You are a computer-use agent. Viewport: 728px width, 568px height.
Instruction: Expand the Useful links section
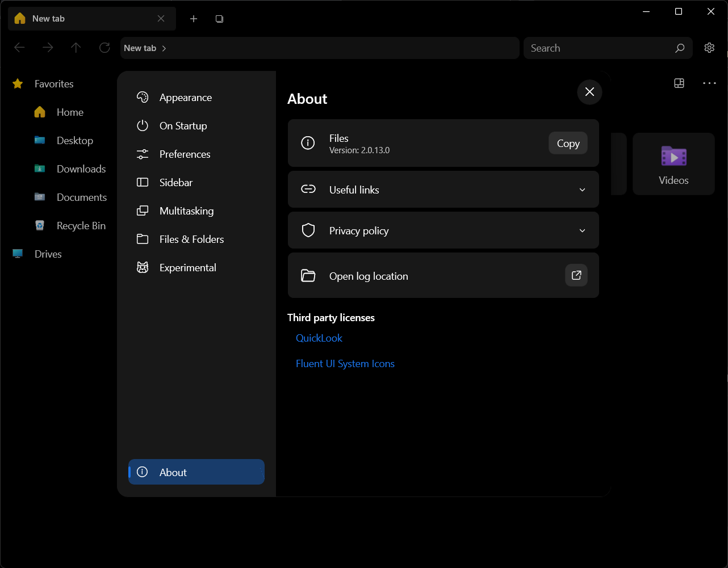pos(581,190)
